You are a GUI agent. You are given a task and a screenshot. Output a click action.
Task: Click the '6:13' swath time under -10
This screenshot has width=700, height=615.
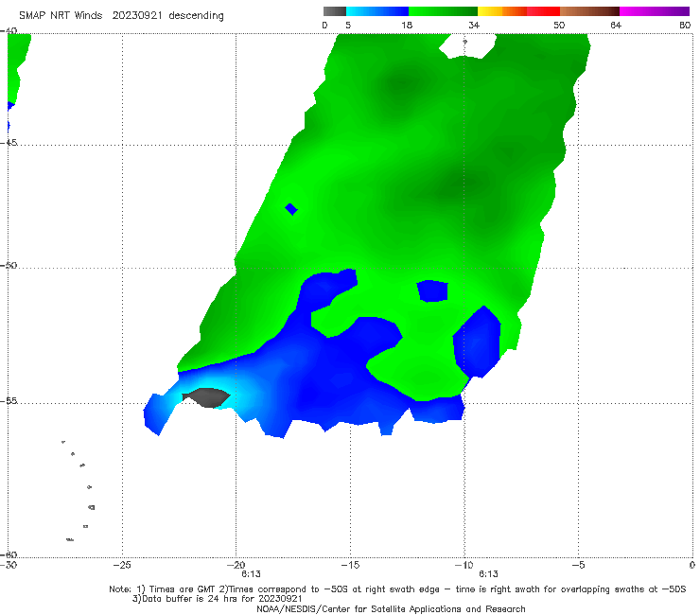(x=488, y=574)
